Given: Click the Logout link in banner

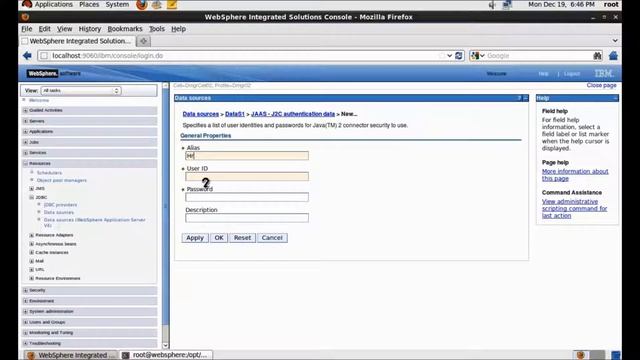Looking at the screenshot, I should [572, 74].
